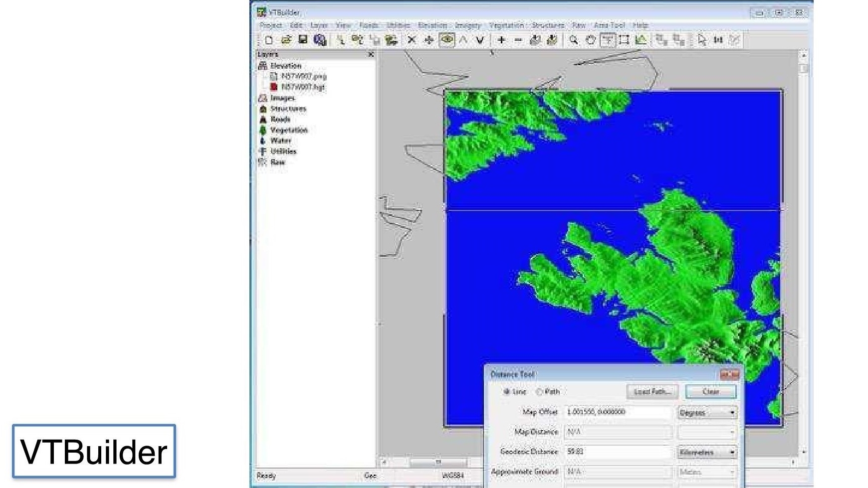Open the Area Tool menu
The width and height of the screenshot is (868, 488).
(x=609, y=25)
